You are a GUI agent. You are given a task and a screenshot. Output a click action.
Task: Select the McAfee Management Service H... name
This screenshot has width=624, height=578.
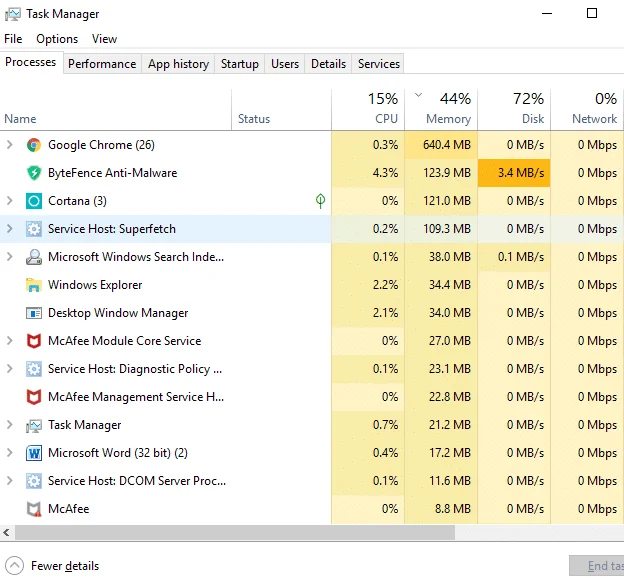point(136,397)
